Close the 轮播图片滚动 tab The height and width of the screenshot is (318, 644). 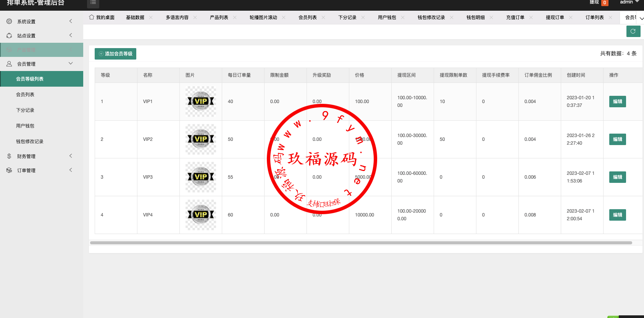pyautogui.click(x=284, y=17)
